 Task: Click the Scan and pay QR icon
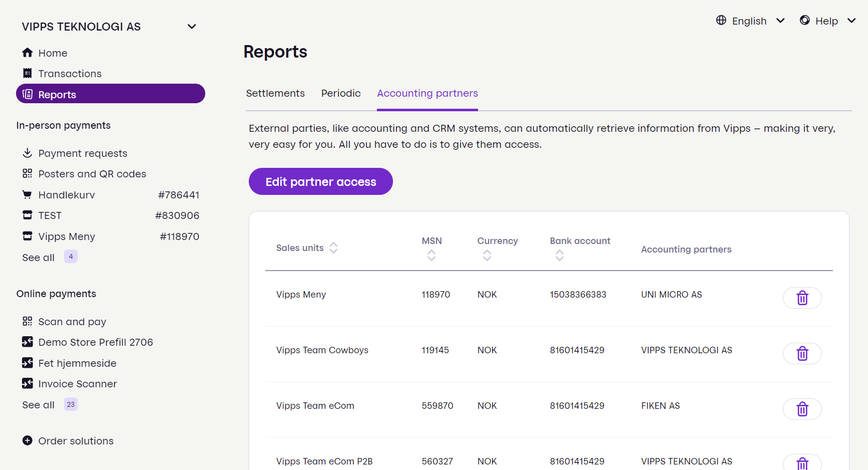(x=28, y=321)
